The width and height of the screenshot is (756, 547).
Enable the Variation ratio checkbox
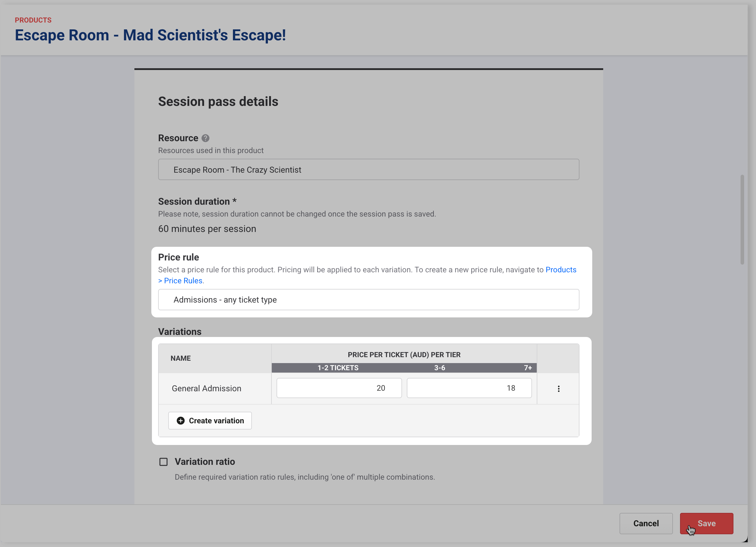[163, 462]
